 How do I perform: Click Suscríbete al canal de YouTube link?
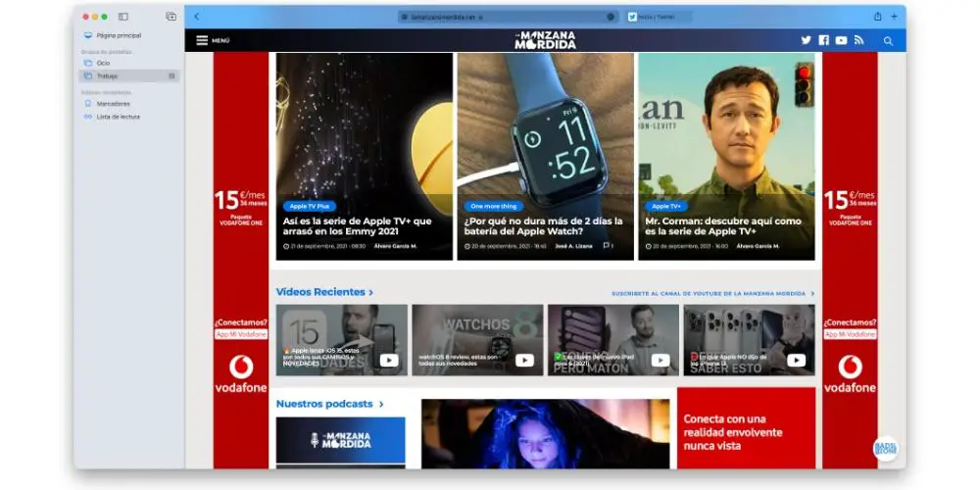point(709,293)
